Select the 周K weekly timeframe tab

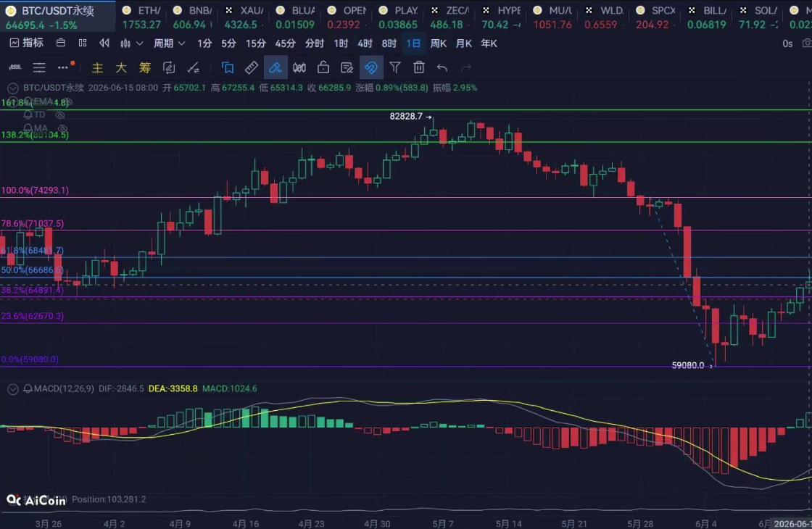(438, 43)
